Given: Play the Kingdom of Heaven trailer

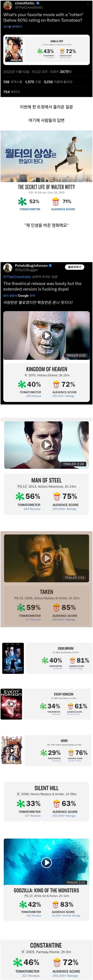Looking at the screenshot, I should pos(46,335).
